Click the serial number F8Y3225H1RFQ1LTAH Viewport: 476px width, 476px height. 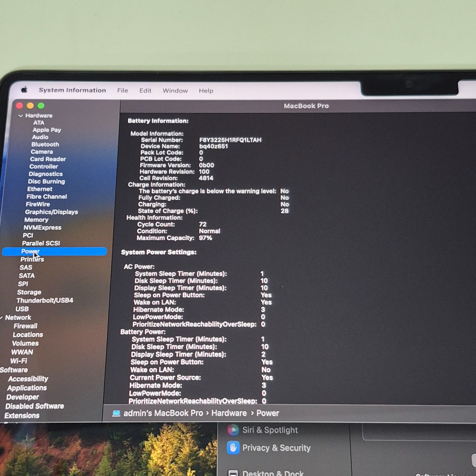230,140
